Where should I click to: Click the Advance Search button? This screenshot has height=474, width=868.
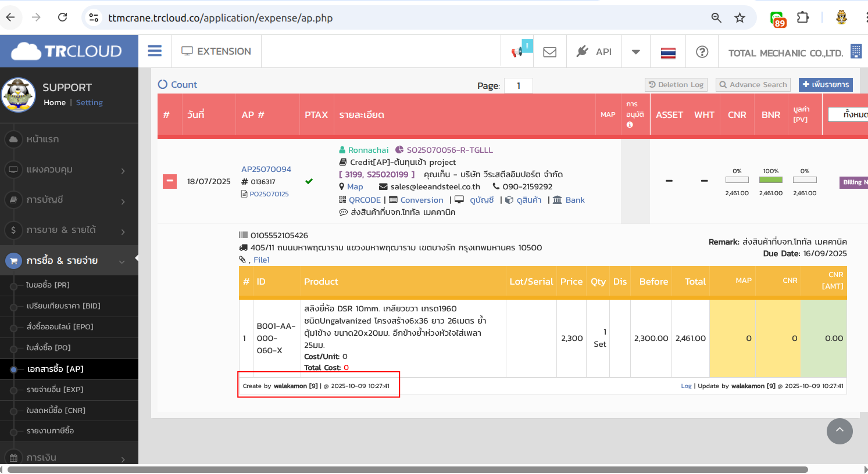tap(753, 85)
